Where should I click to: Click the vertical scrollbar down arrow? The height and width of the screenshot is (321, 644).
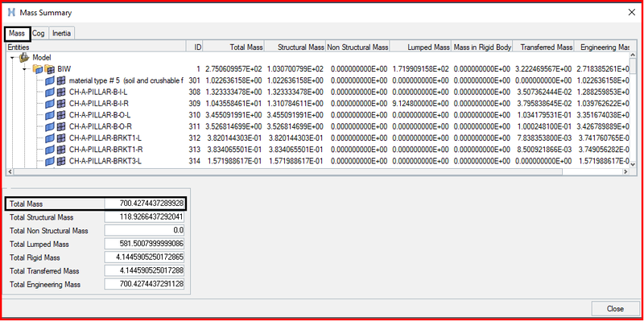coord(633,164)
